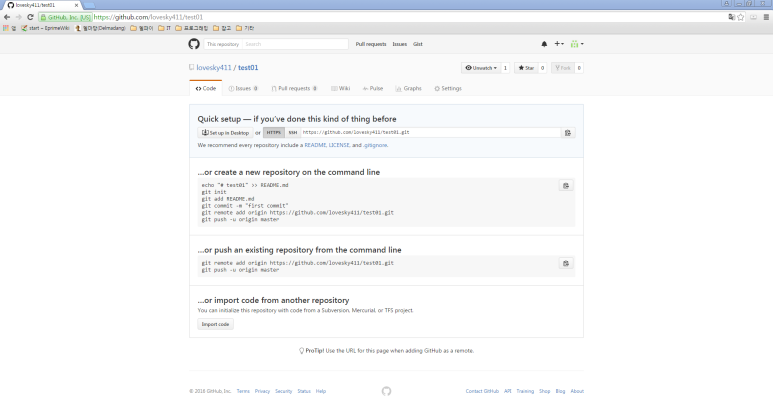This screenshot has width=773, height=419.
Task: Click the stargazers count next to Star
Action: pos(542,68)
